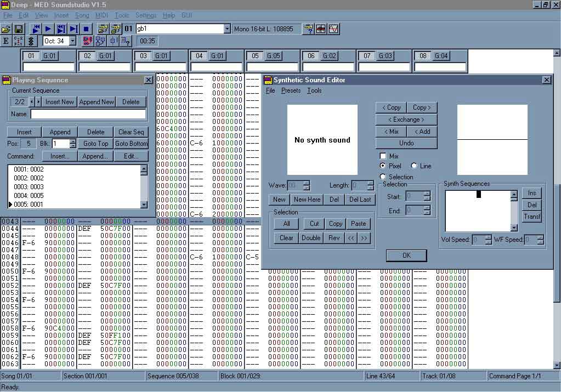561x392 pixels.
Task: Click the Goto Top button
Action: tap(95, 144)
